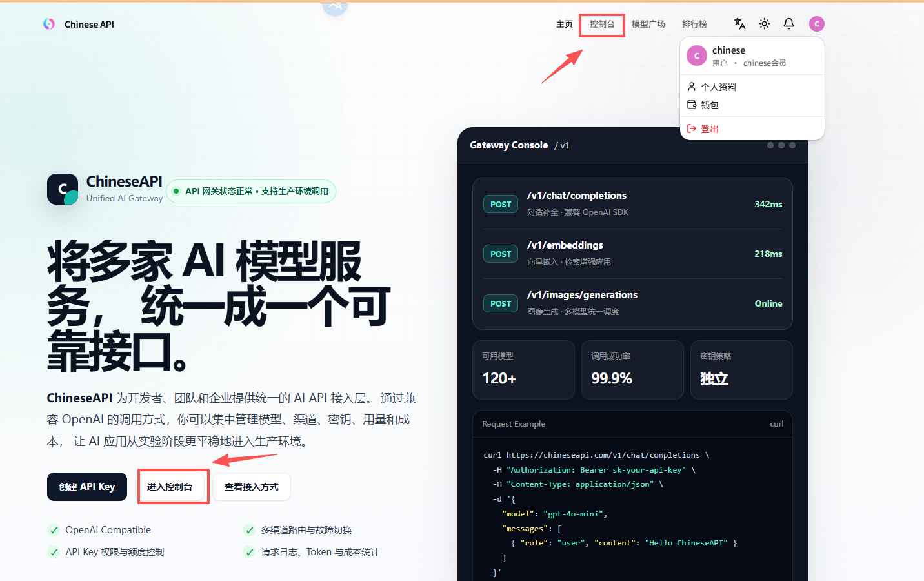Click the /v1/images/generations endpoint row

click(x=632, y=303)
